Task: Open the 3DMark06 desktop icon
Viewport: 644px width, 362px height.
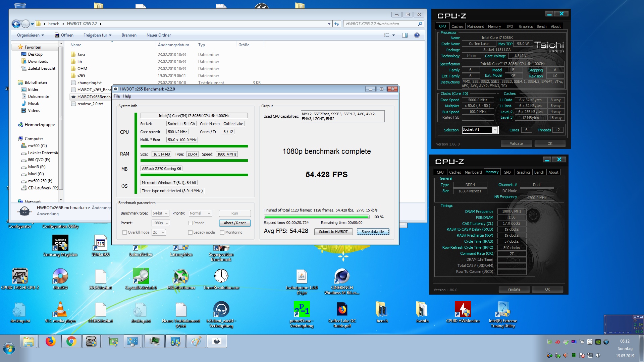Action: pos(100,246)
